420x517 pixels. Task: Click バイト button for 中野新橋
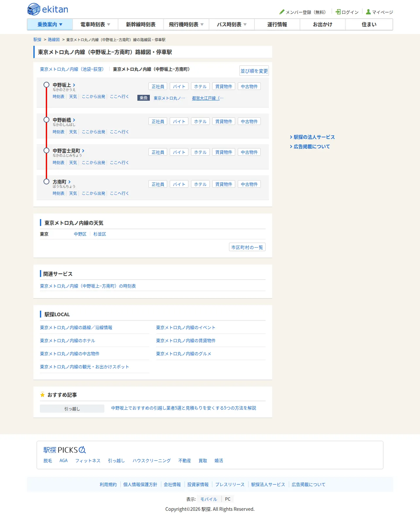point(179,121)
